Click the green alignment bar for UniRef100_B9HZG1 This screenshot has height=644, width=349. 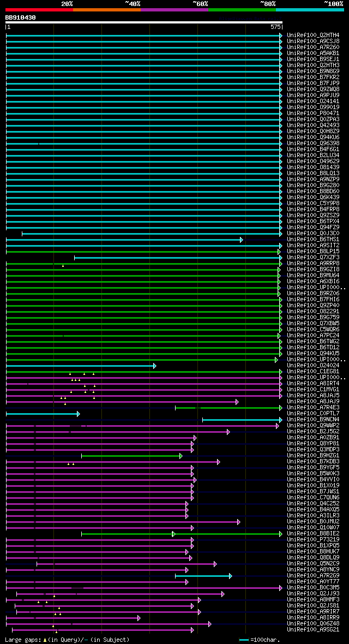132,456
